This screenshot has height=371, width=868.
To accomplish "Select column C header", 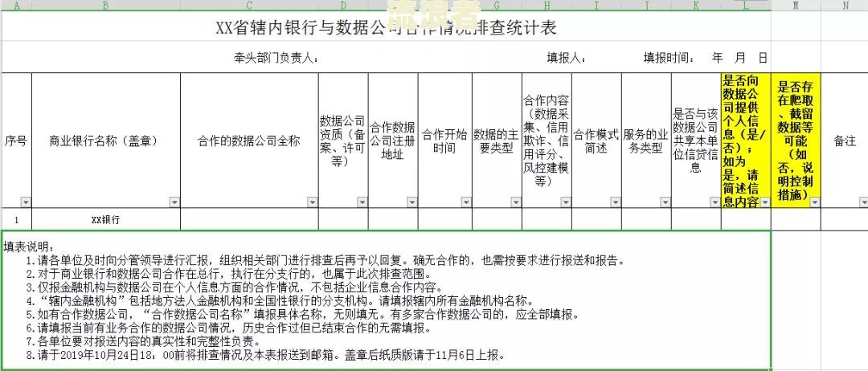I will pyautogui.click(x=249, y=5).
